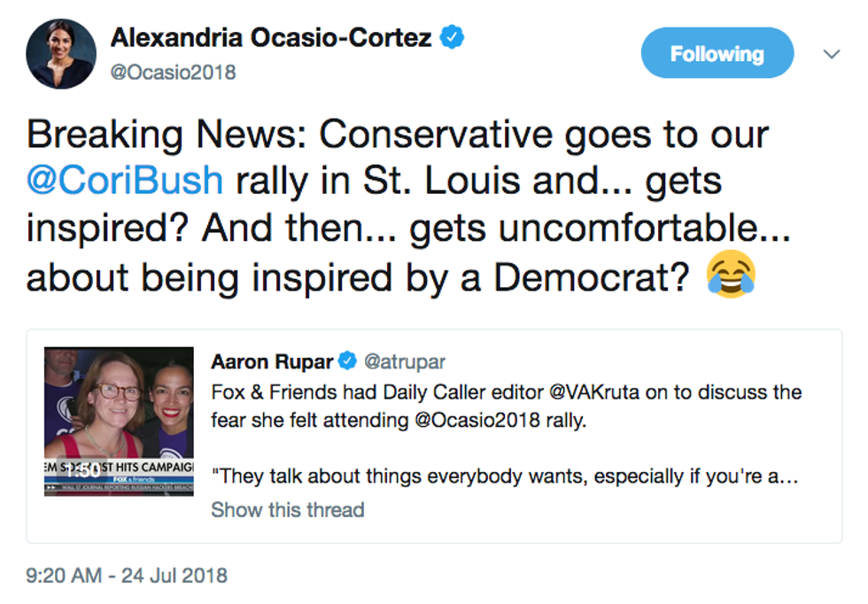Open the Alexandria Ocasio-Cortez display name

(x=271, y=38)
